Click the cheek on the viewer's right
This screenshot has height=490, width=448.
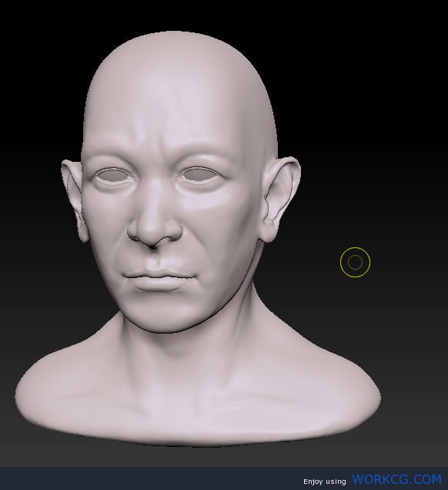tap(225, 228)
